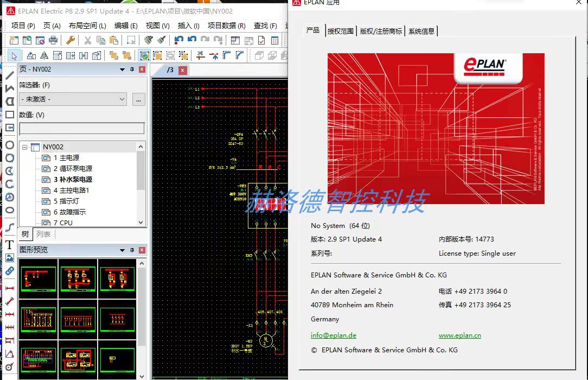Collapse the NY002 project tree node
The image size is (588, 380).
click(25, 147)
